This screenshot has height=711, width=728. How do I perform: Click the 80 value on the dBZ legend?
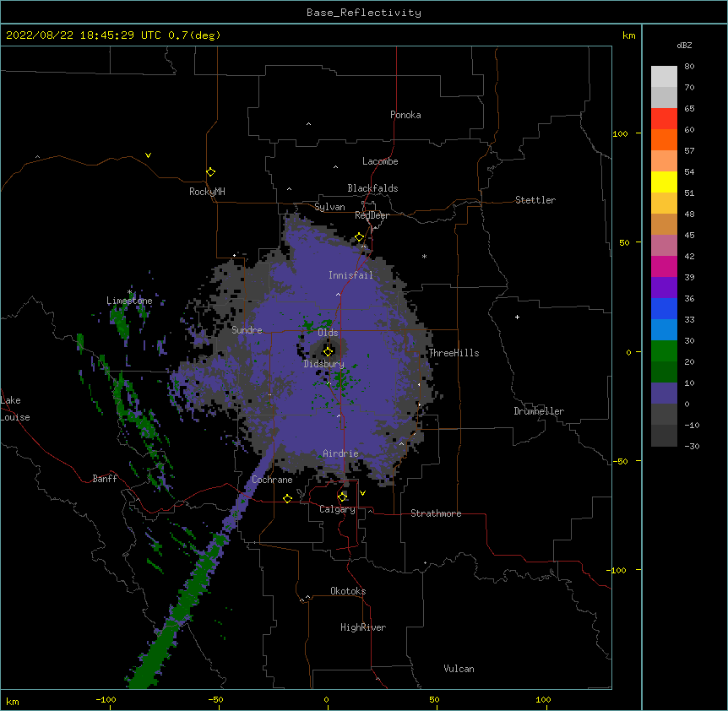pos(689,67)
